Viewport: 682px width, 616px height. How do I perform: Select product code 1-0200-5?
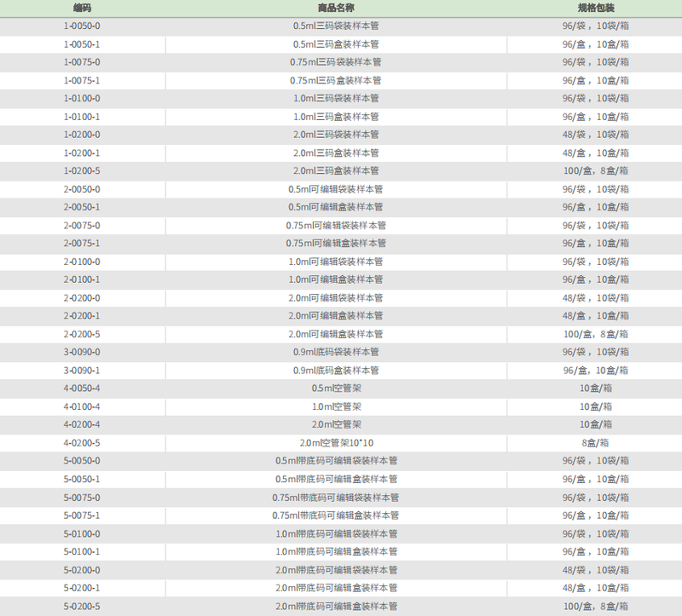(82, 170)
